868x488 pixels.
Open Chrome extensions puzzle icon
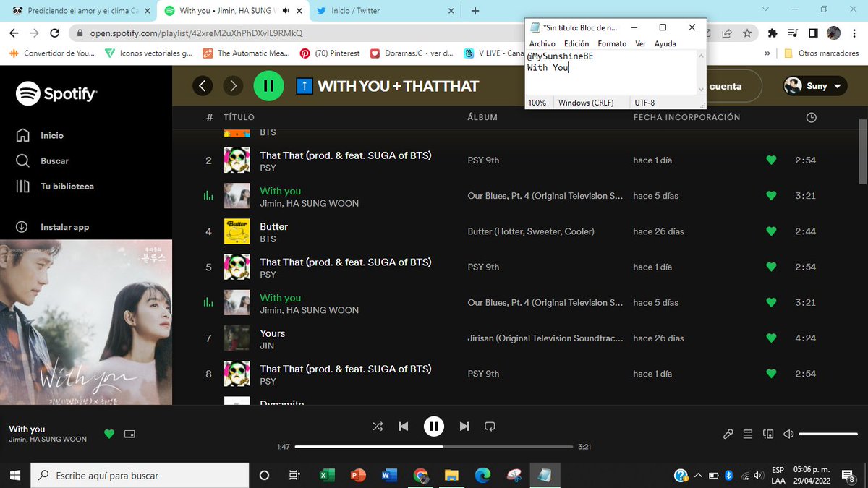tap(773, 33)
